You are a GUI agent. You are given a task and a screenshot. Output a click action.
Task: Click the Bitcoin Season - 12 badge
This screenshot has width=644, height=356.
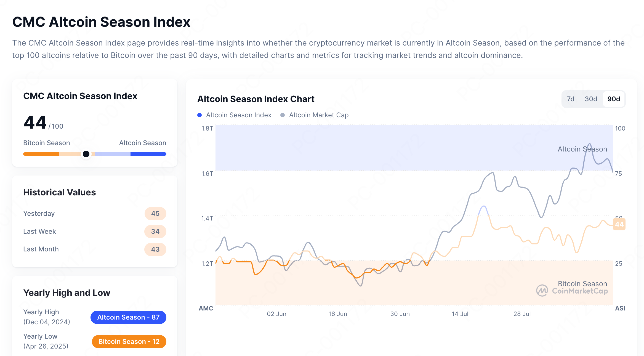click(x=129, y=342)
